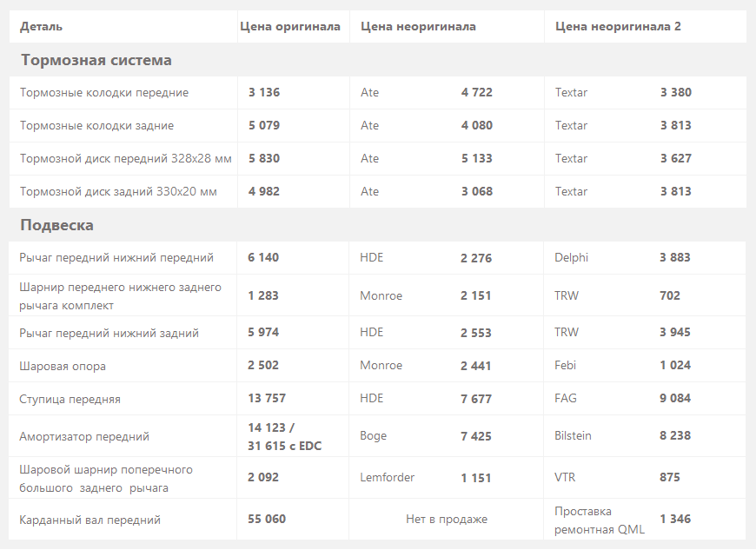Click 'Проставка ремонтная QML' cell
Screen dimensions: 756x550
[600, 520]
